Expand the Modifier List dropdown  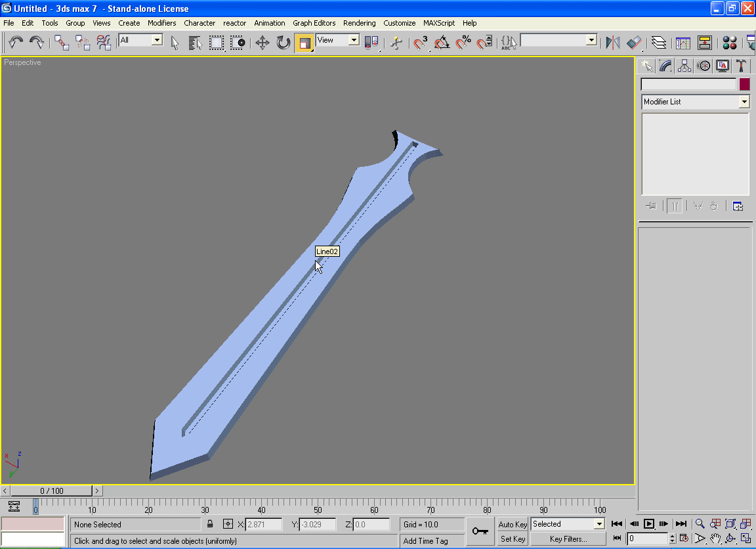pos(744,102)
